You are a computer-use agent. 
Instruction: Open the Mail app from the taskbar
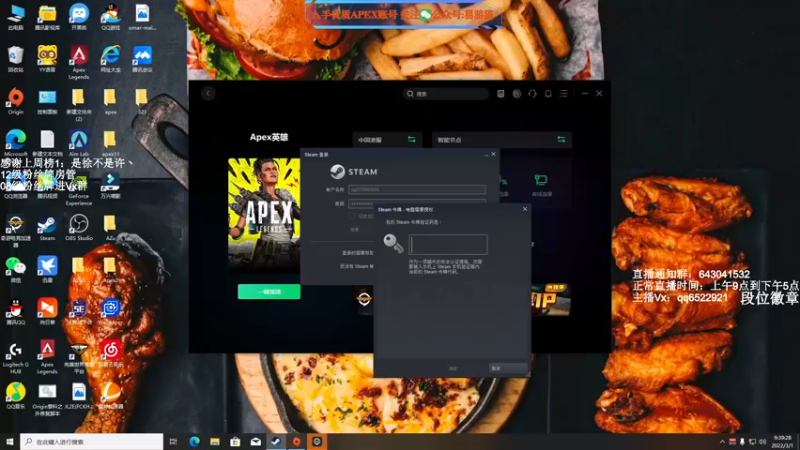coord(256,441)
